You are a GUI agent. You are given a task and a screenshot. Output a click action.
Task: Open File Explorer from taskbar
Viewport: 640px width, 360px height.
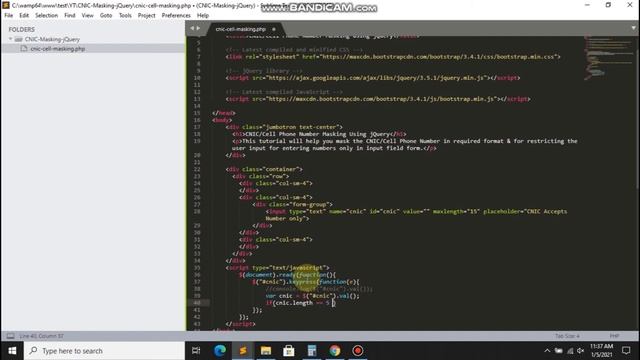click(x=266, y=351)
